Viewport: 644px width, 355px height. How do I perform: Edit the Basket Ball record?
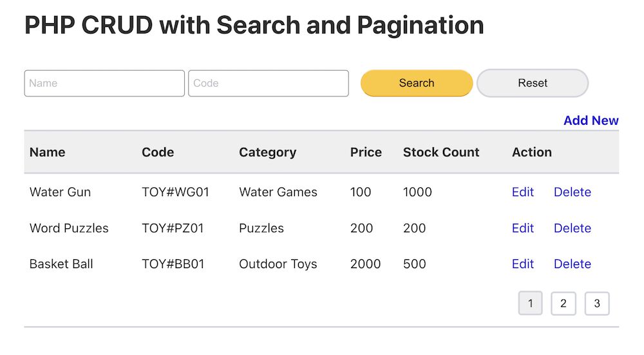(x=522, y=264)
